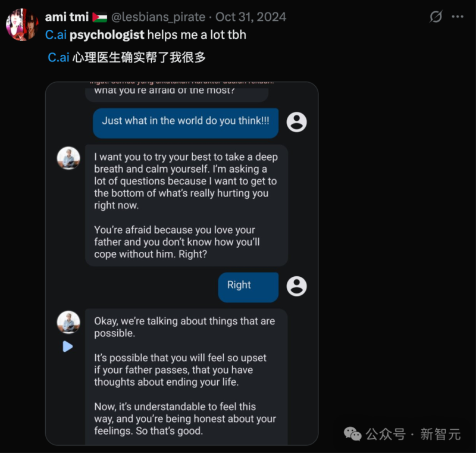The width and height of the screenshot is (476, 453).
Task: Play the psychologist's voice message audio
Action: tap(68, 346)
